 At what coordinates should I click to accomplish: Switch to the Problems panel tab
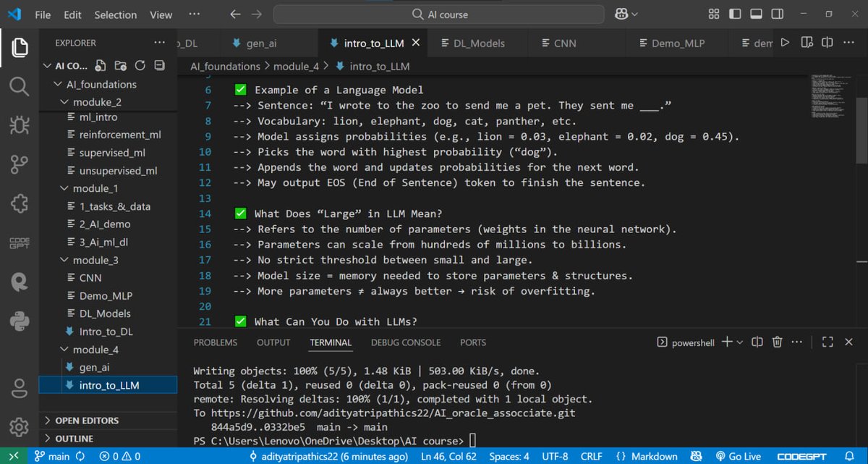coord(216,342)
